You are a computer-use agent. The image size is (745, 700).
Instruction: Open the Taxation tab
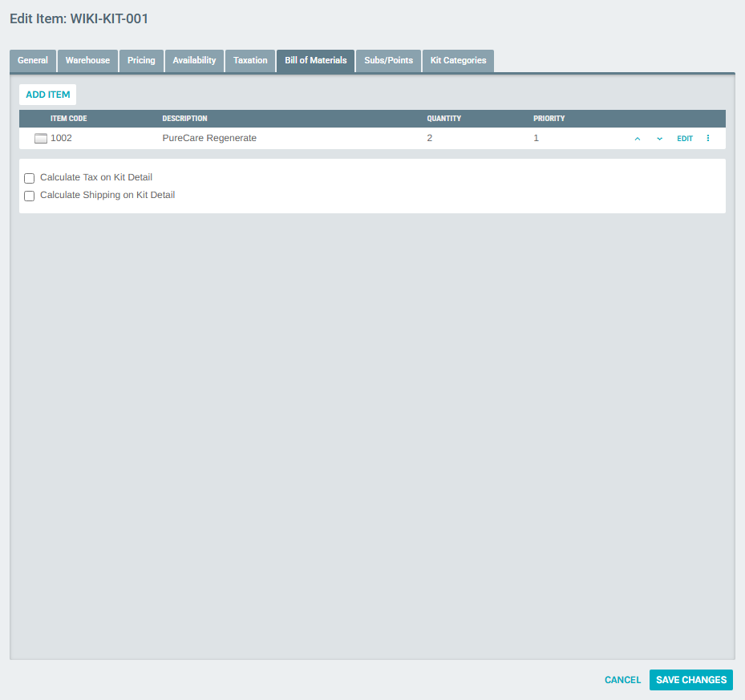(249, 60)
